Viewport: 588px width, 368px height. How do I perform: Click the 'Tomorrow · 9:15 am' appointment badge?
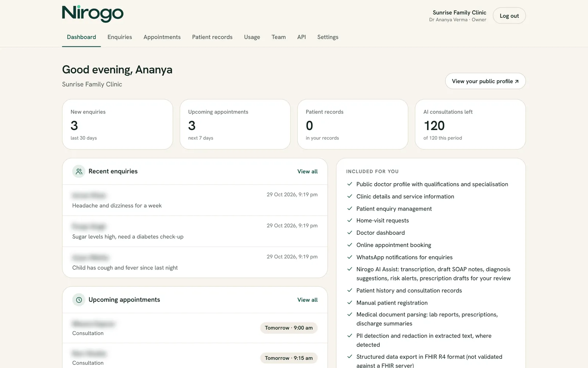pyautogui.click(x=289, y=358)
